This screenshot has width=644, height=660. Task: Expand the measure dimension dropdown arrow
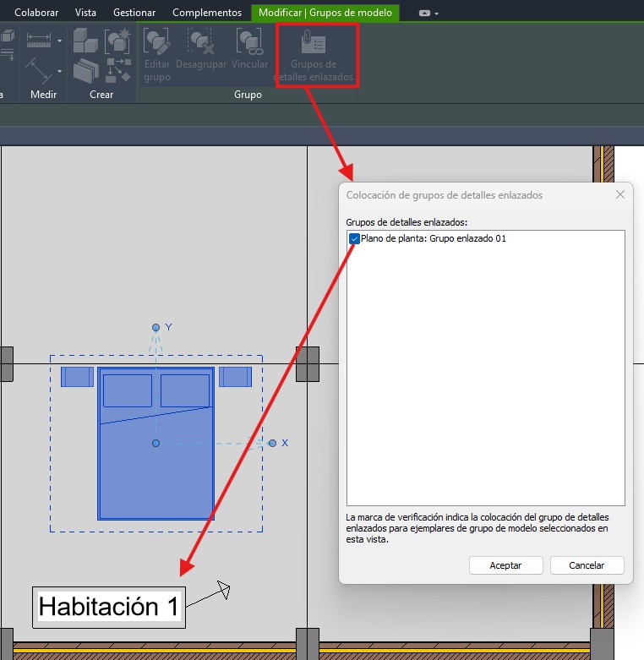pos(59,40)
